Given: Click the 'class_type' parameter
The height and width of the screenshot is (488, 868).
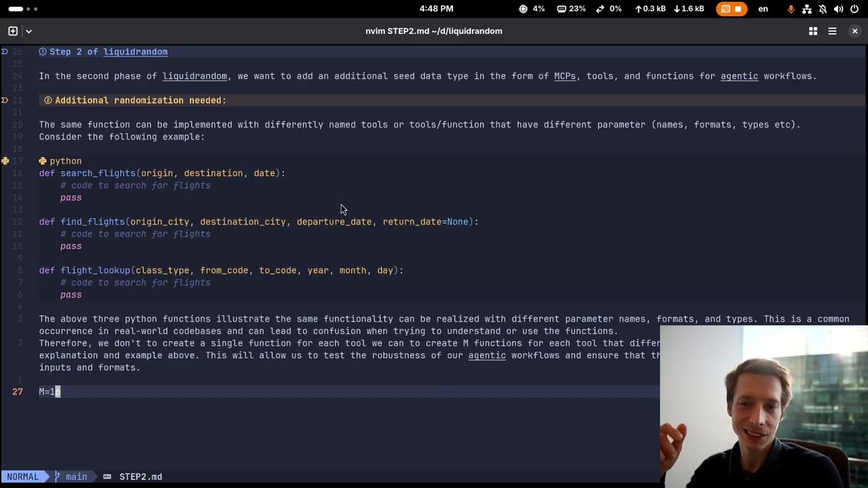Looking at the screenshot, I should pyautogui.click(x=162, y=270).
